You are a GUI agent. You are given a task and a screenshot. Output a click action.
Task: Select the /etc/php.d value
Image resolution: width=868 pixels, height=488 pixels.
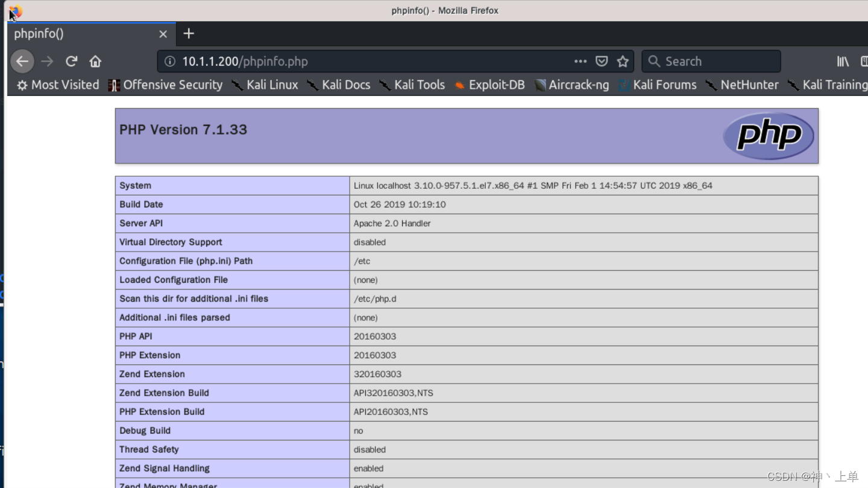coord(375,299)
